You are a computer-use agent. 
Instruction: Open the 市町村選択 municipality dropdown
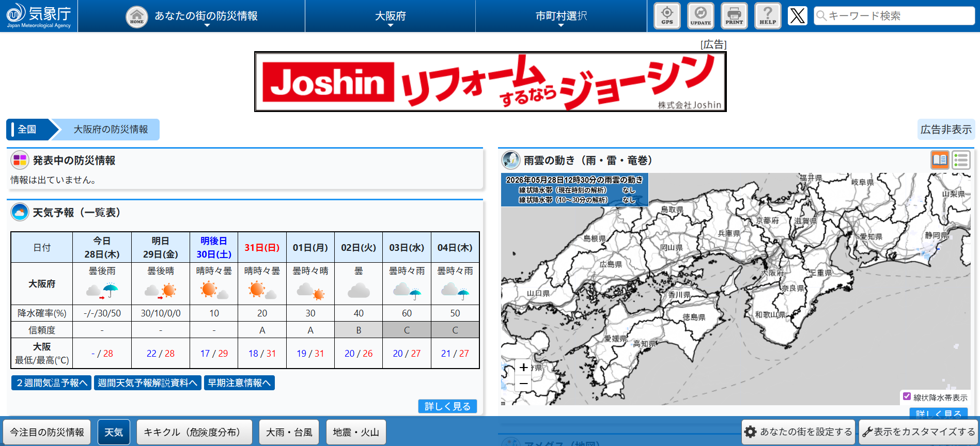561,17
